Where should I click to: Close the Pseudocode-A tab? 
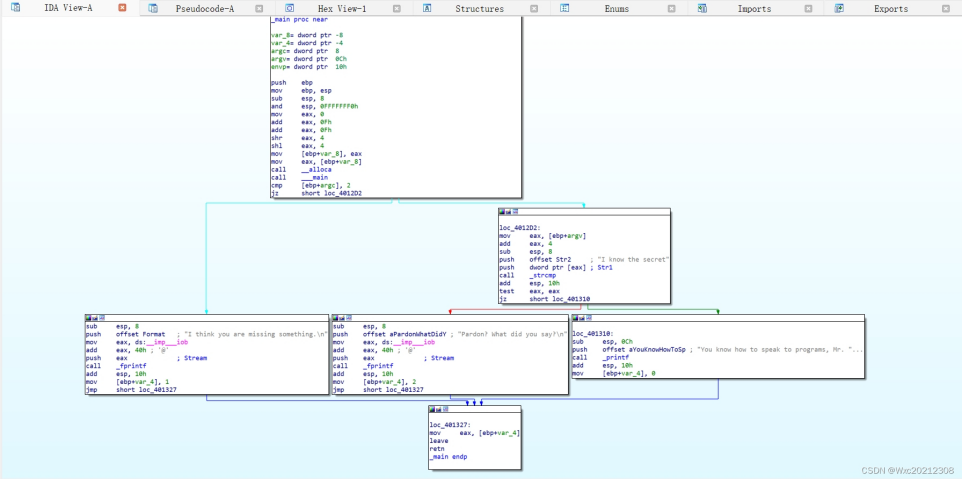(259, 8)
